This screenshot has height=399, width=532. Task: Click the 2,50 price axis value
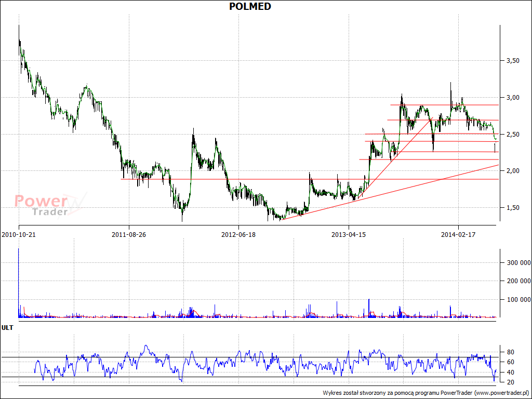pos(513,135)
